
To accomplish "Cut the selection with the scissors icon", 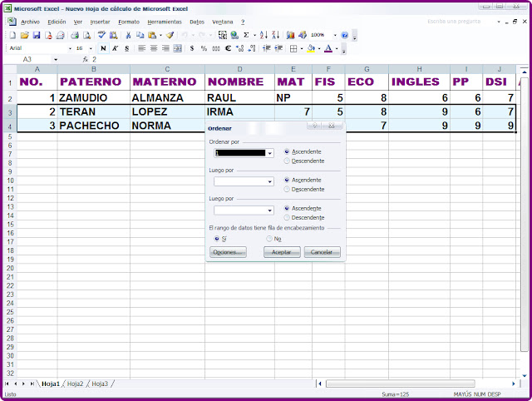I will [128, 35].
